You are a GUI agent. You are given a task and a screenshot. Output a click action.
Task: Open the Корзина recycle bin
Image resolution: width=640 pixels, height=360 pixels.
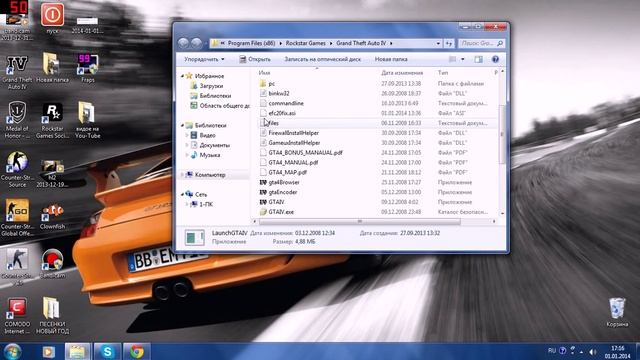coord(617,312)
